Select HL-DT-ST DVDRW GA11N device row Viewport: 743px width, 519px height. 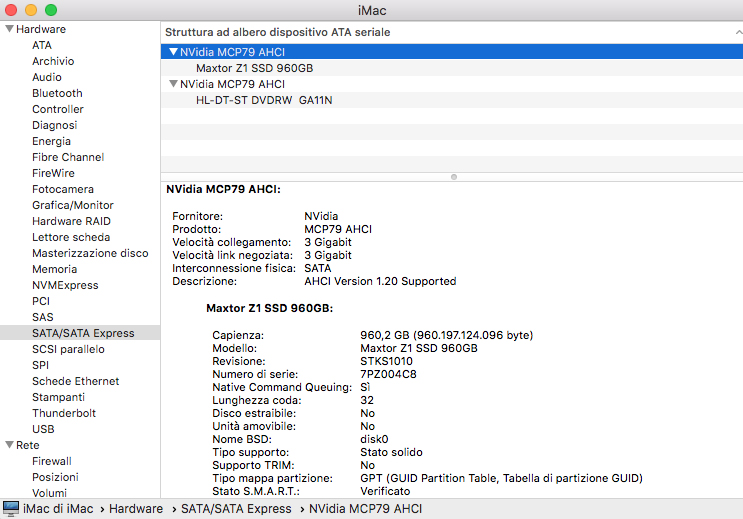264,100
